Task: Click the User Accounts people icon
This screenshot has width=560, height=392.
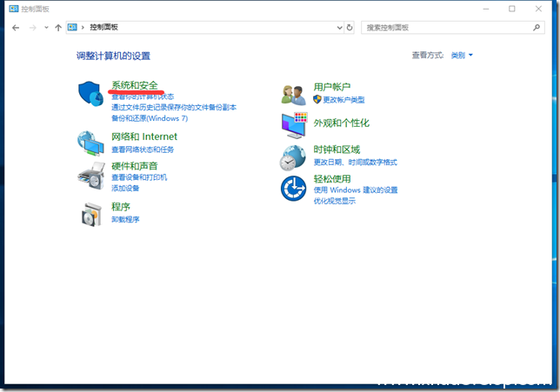Action: (x=294, y=93)
